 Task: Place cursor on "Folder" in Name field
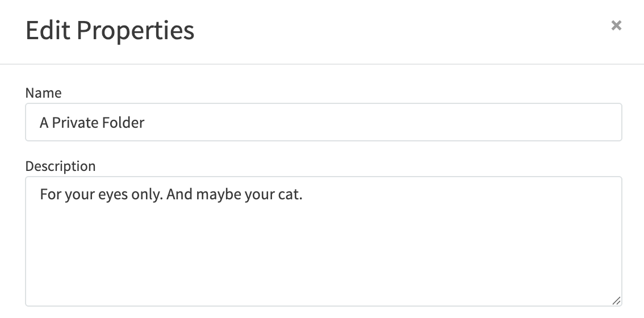(x=122, y=122)
